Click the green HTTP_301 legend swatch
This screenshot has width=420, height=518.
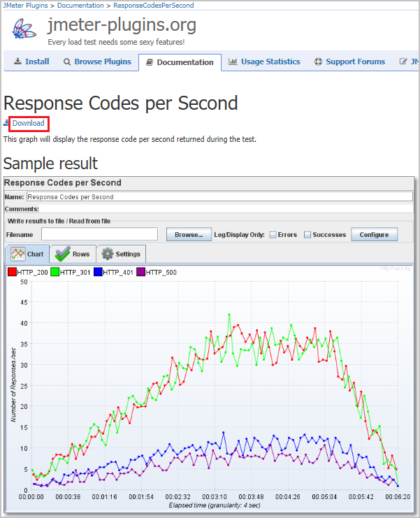coord(55,272)
